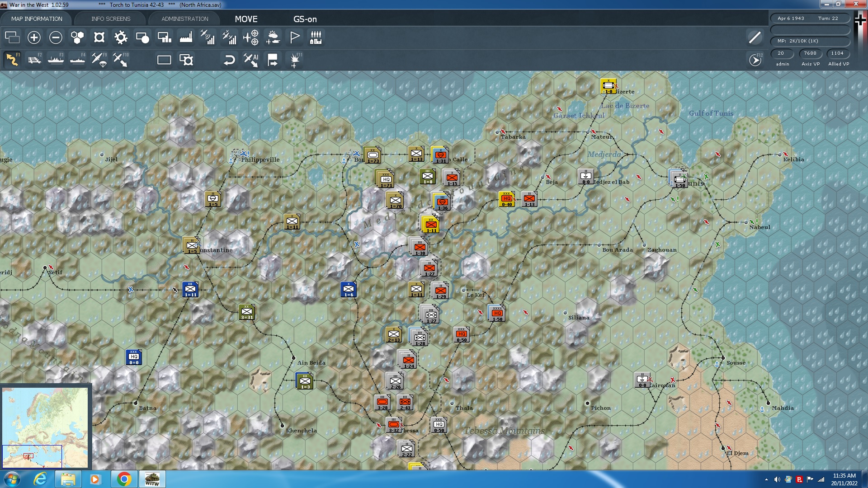
Task: Click the undo move arrow icon
Action: [229, 60]
